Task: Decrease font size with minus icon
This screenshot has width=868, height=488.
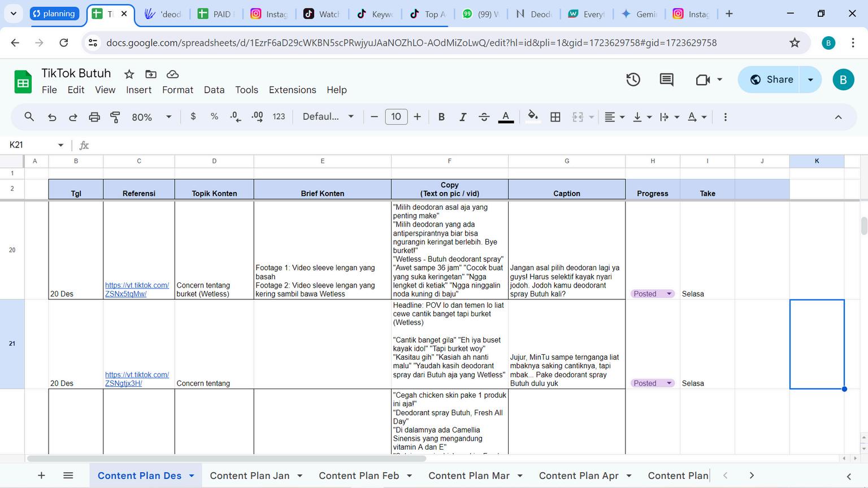Action: [x=374, y=117]
